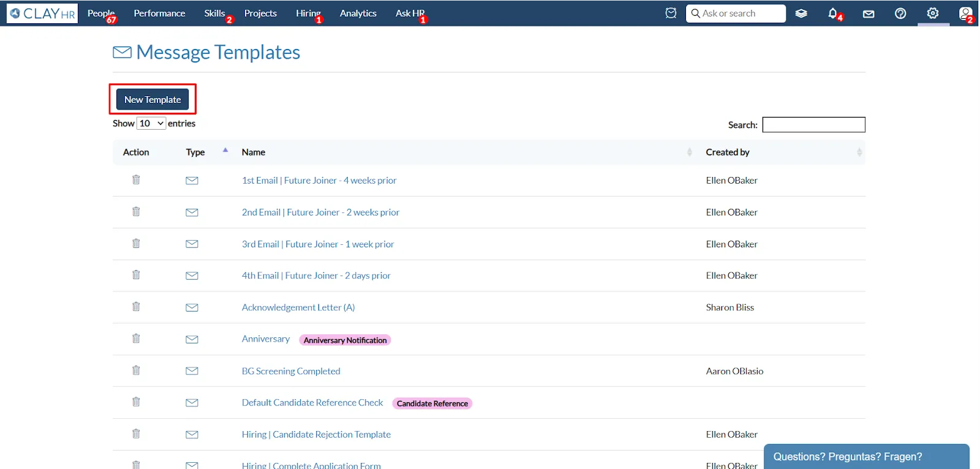The height and width of the screenshot is (469, 980).
Task: Click the Ask or search box
Action: point(736,13)
